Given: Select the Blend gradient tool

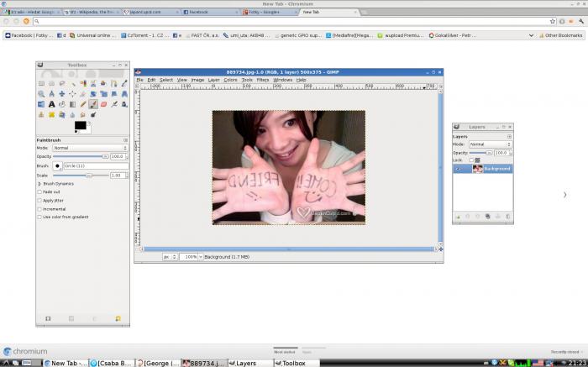Looking at the screenshot, I should 73,104.
